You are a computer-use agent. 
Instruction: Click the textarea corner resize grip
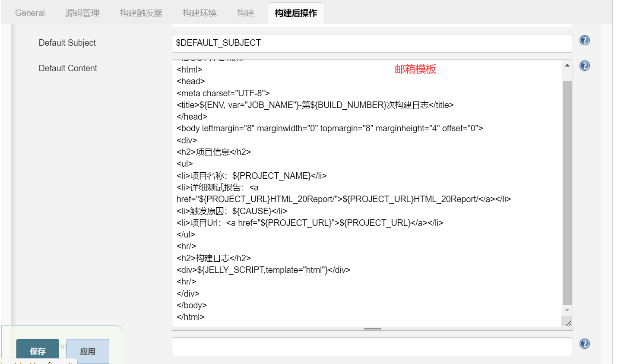pos(568,323)
